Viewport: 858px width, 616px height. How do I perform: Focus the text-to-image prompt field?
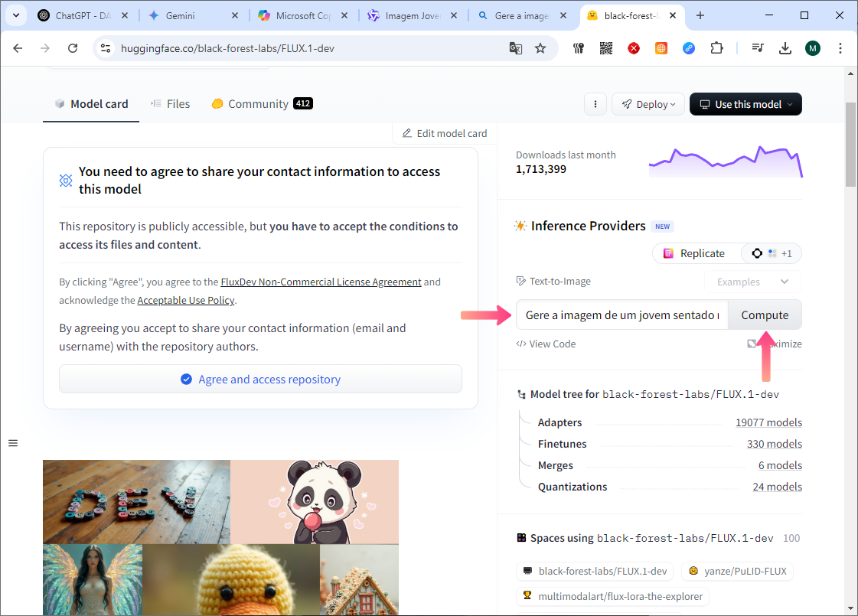click(x=622, y=315)
